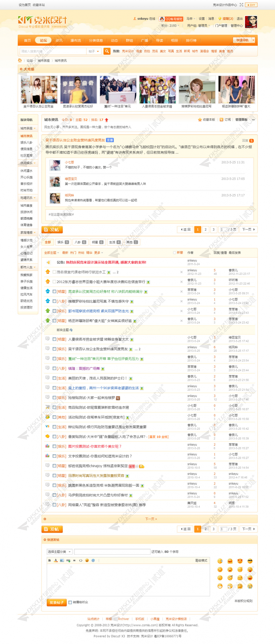Open the 选择主题分类 dropdown
This screenshot has height=644, width=275.
click(59, 552)
